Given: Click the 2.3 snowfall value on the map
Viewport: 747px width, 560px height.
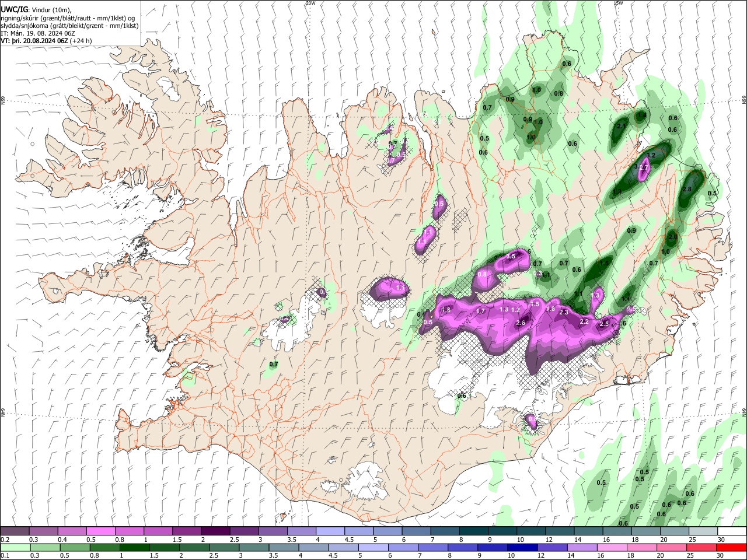Looking at the screenshot, I should coord(564,313).
